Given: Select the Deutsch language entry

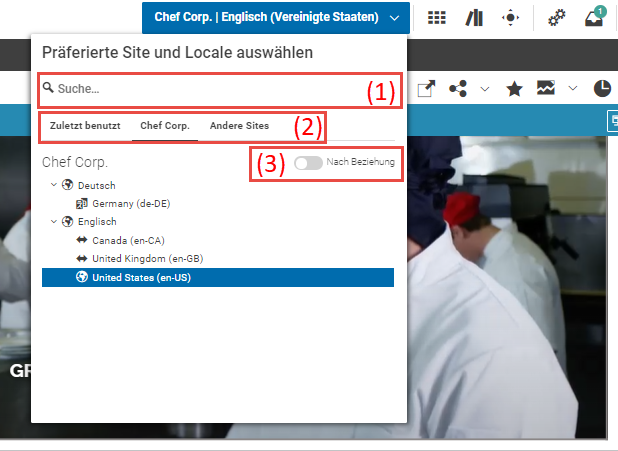Looking at the screenshot, I should click(97, 185).
